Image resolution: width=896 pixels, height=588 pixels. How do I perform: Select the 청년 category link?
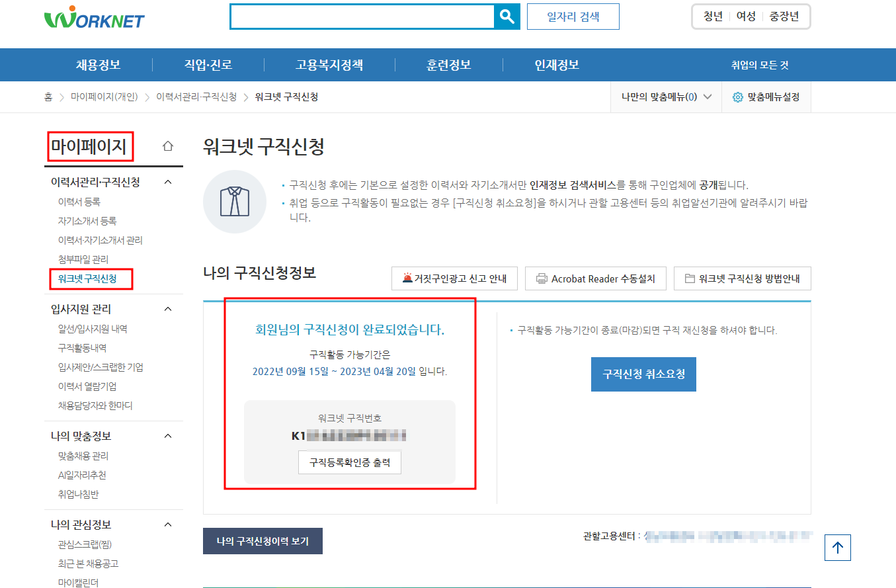713,17
